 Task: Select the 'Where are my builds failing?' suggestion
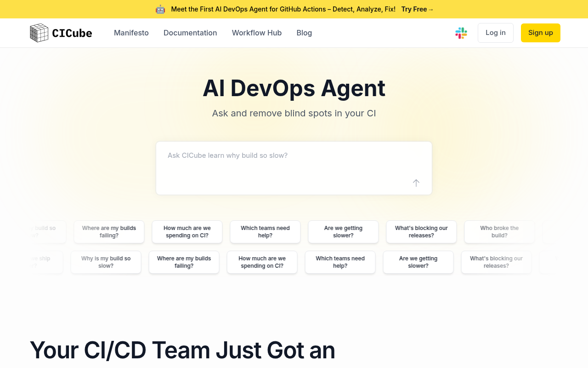109,232
